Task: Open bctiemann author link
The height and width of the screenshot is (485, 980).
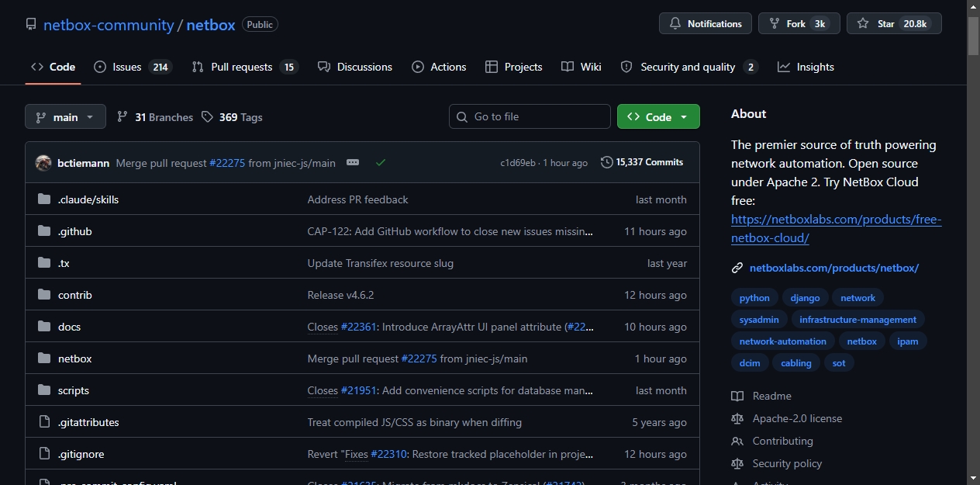Action: click(84, 163)
